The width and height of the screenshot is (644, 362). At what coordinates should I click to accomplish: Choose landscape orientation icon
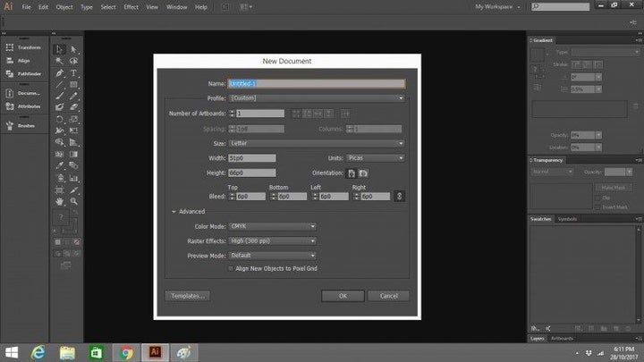point(364,173)
